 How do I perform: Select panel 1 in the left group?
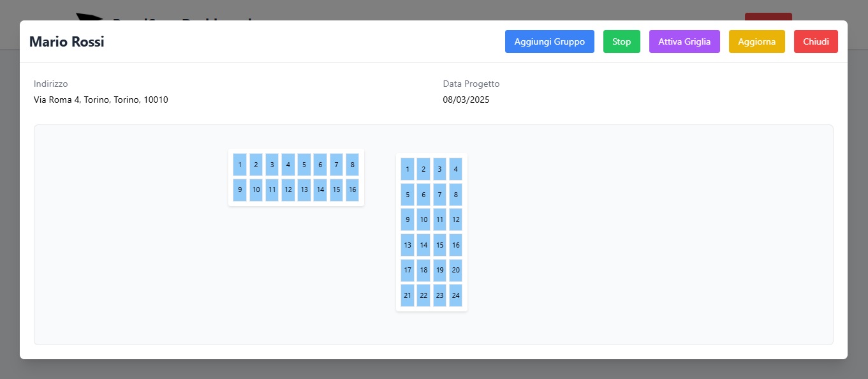click(x=240, y=164)
